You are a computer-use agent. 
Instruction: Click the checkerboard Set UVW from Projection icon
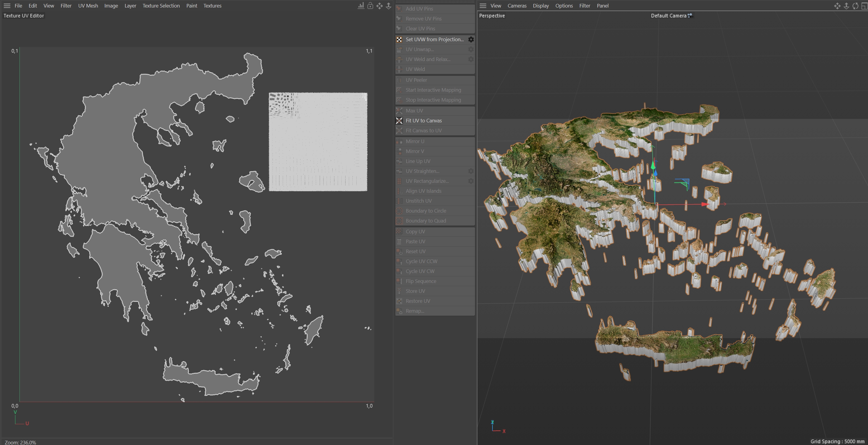tap(399, 39)
